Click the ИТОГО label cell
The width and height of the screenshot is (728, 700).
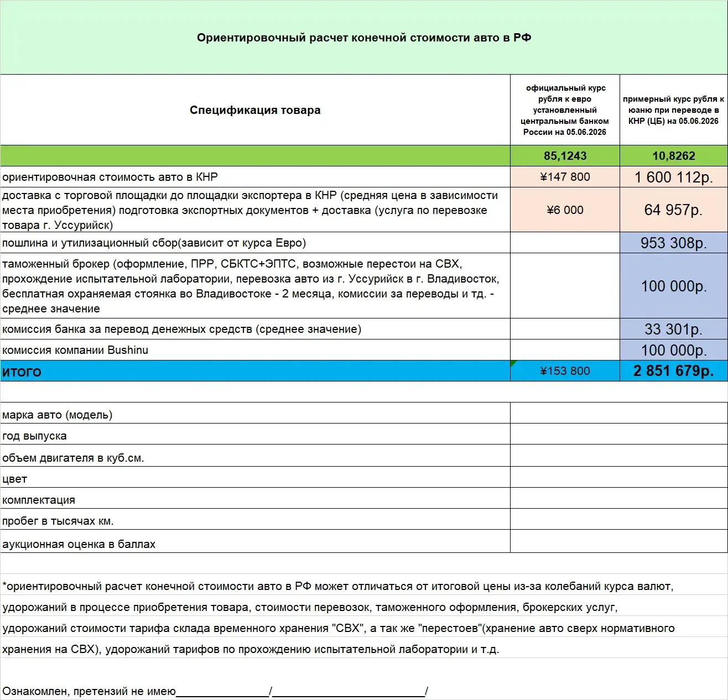[255, 371]
